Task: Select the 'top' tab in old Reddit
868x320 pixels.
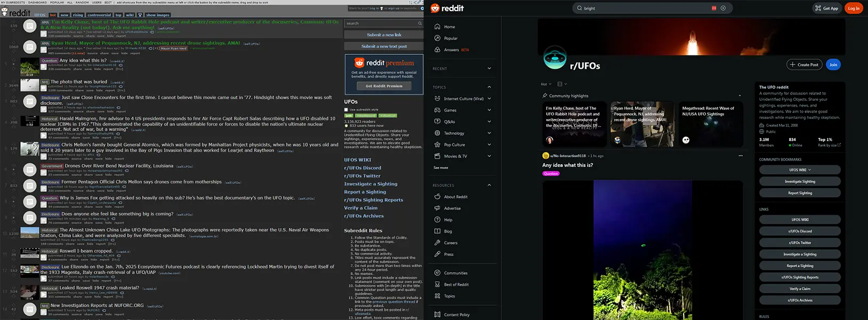Action: click(118, 15)
